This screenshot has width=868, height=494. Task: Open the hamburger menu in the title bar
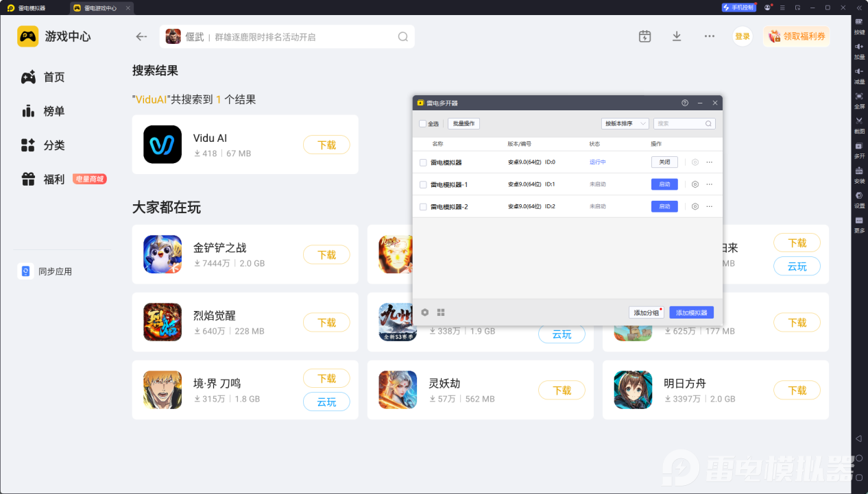[782, 8]
